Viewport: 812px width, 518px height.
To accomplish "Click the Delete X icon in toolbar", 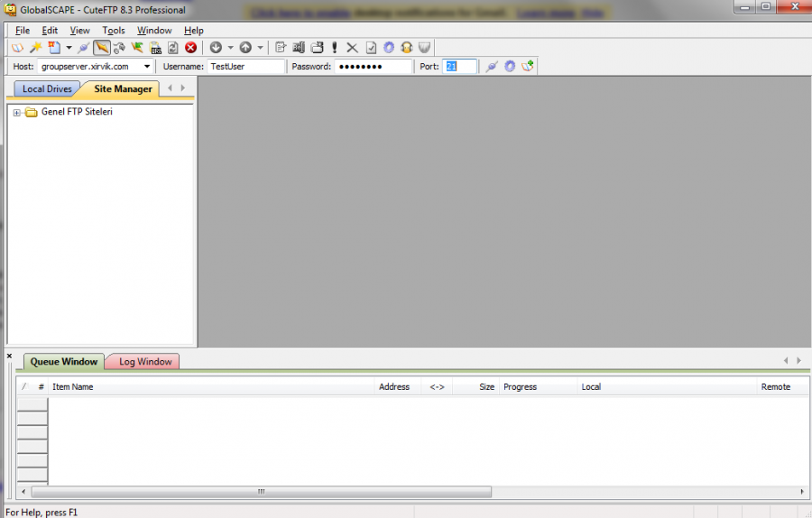I will [352, 48].
